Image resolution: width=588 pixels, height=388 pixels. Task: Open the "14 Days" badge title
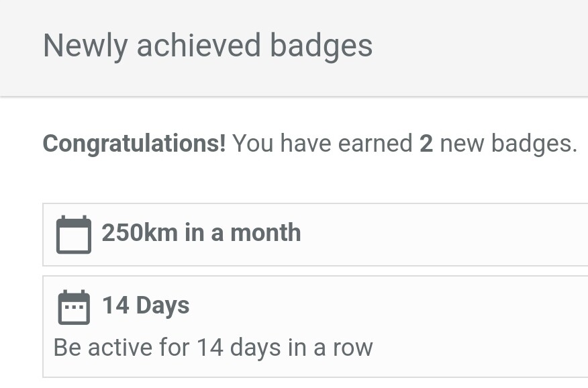click(x=146, y=305)
